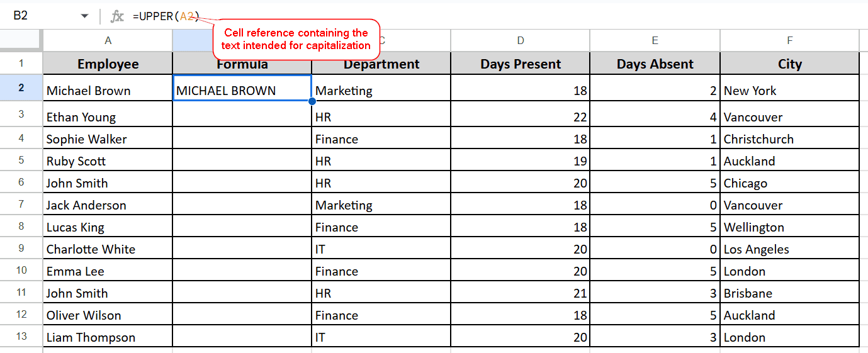Image resolution: width=868 pixels, height=353 pixels.
Task: Click empty Formula cell beside Ethan Young
Action: 242,115
